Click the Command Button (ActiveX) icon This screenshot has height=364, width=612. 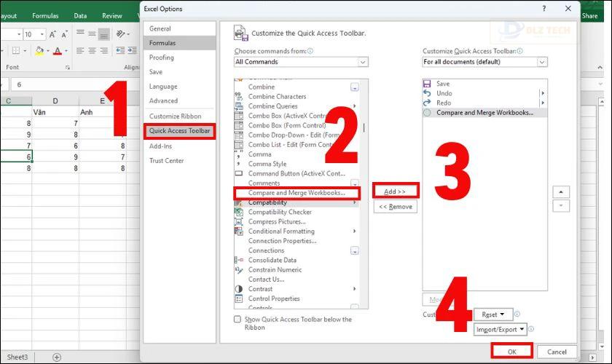(238, 173)
